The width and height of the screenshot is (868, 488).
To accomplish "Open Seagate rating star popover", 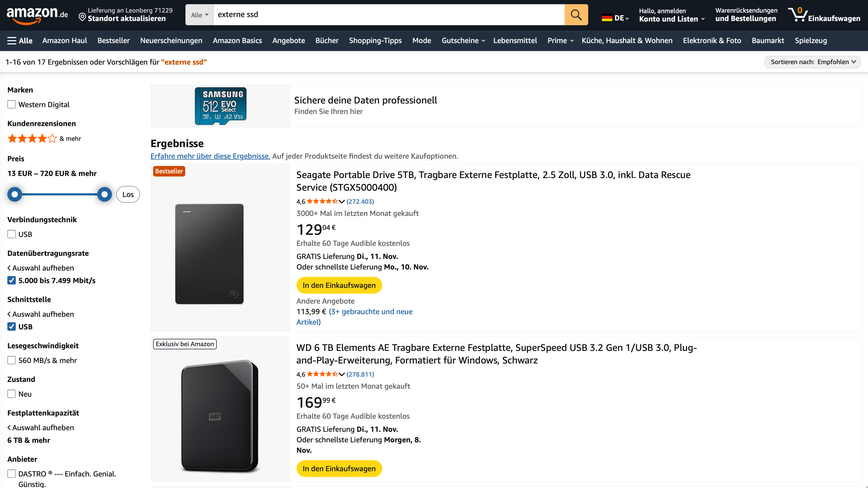I will (x=342, y=201).
